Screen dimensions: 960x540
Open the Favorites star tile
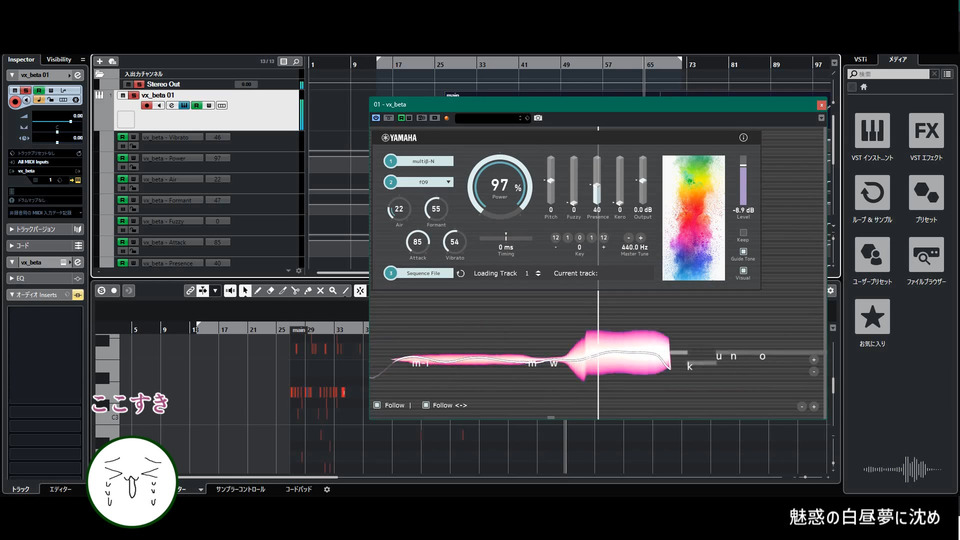click(x=872, y=318)
